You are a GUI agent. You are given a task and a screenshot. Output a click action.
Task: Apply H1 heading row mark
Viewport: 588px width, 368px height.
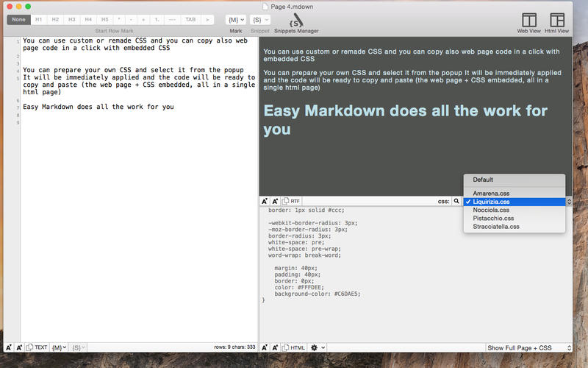point(39,20)
